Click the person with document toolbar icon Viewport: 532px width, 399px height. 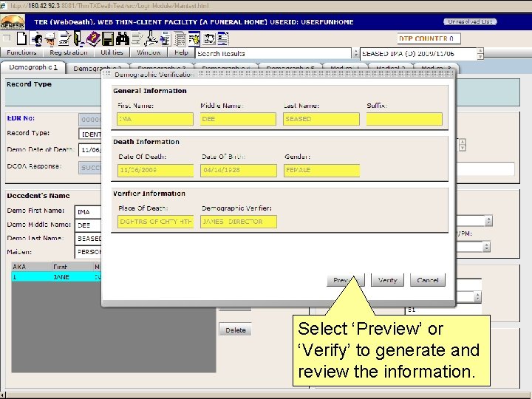pos(36,38)
